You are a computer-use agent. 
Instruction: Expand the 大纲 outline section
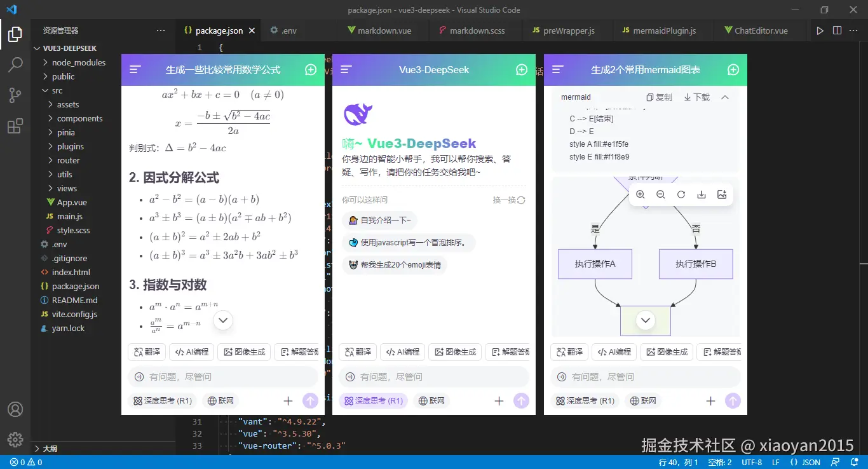[x=50, y=449]
